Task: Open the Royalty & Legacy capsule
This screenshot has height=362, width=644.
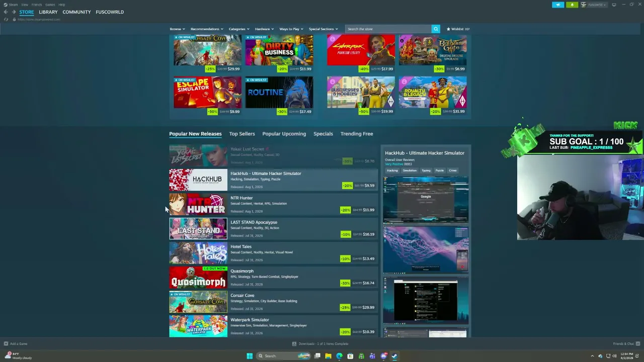Action: pyautogui.click(x=433, y=96)
